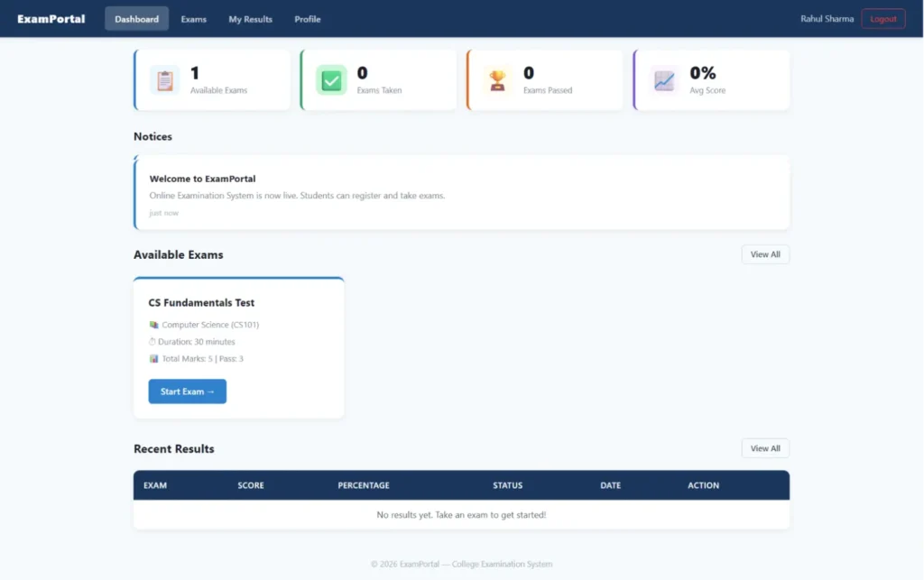Viewport: 924px width, 580px height.
Task: Open the Dashboard tab
Action: tap(136, 19)
